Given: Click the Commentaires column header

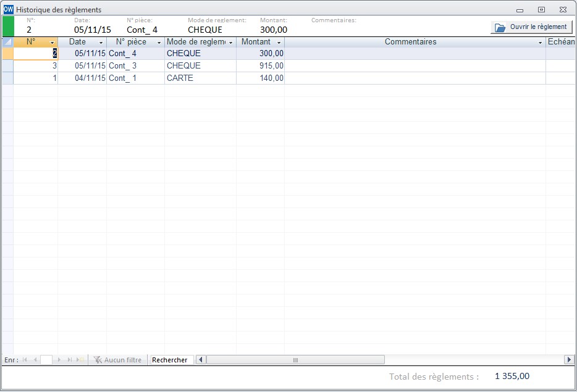Looking at the screenshot, I should tap(411, 42).
